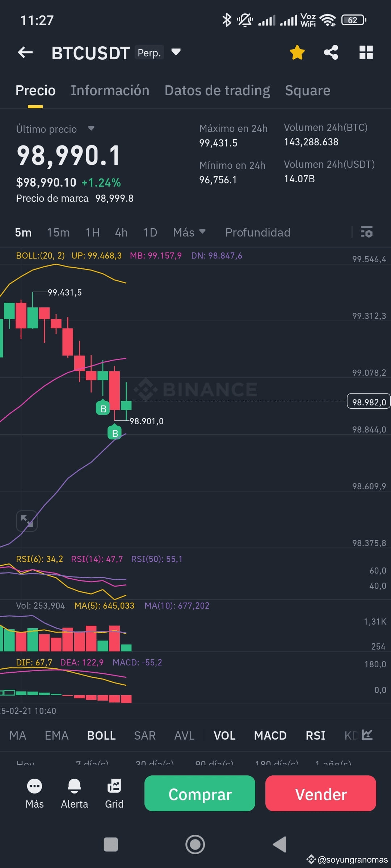The height and width of the screenshot is (868, 391).
Task: Tap Android back triangle button
Action: click(279, 844)
